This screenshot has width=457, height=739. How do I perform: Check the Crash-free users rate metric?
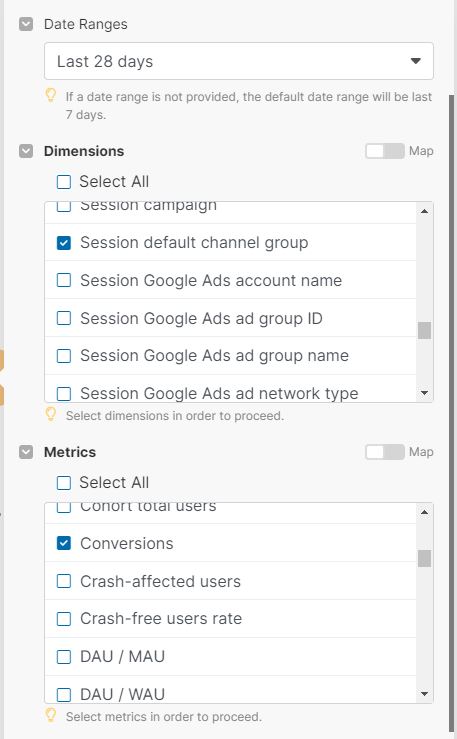(x=64, y=619)
